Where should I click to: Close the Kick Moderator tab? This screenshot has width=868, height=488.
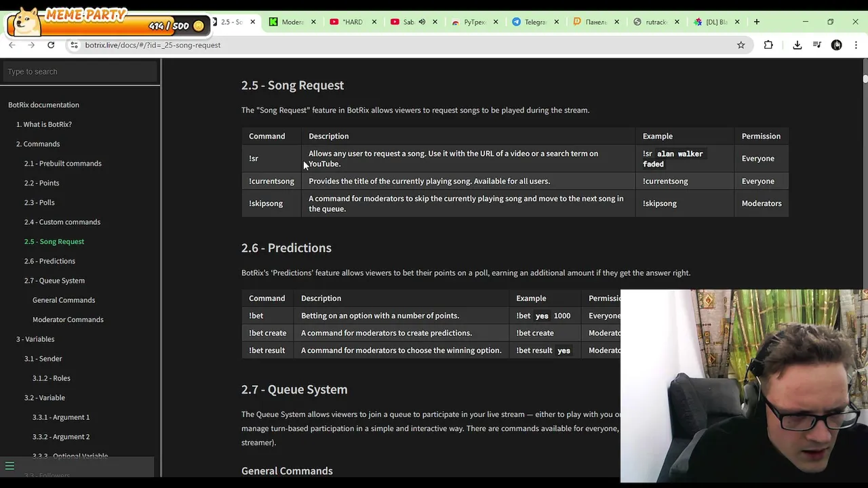tap(313, 22)
